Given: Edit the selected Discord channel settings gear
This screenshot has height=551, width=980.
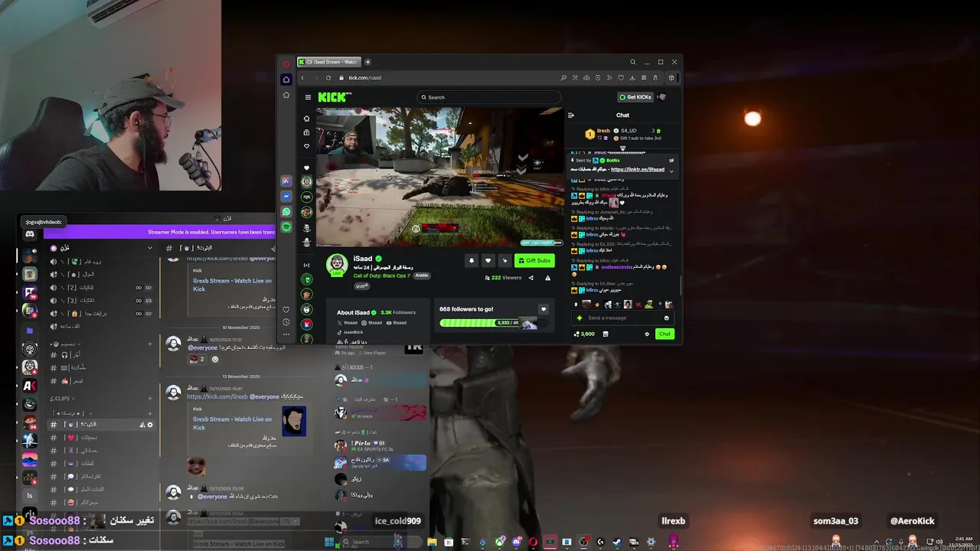Looking at the screenshot, I should [150, 425].
